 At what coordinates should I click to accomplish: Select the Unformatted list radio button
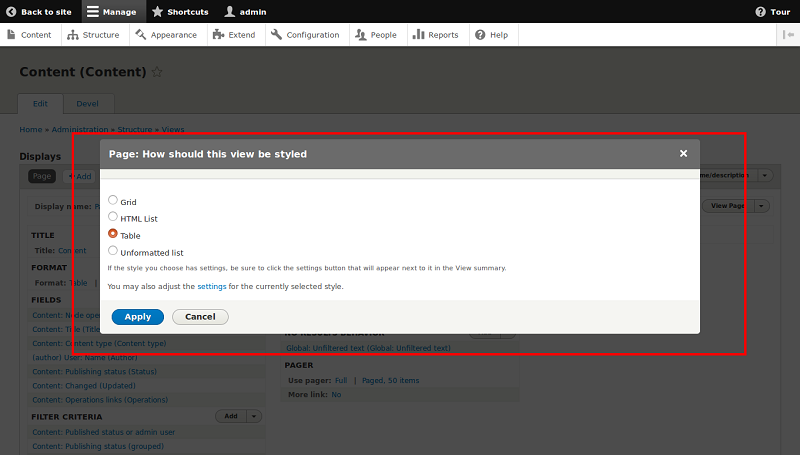point(113,251)
